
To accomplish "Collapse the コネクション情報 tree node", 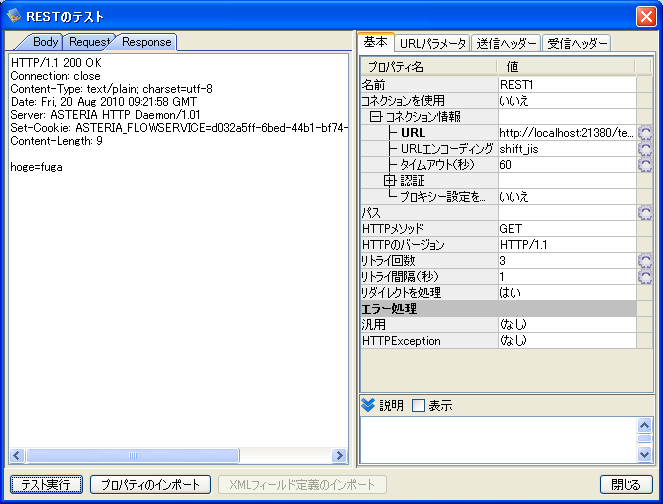I will pos(376,117).
